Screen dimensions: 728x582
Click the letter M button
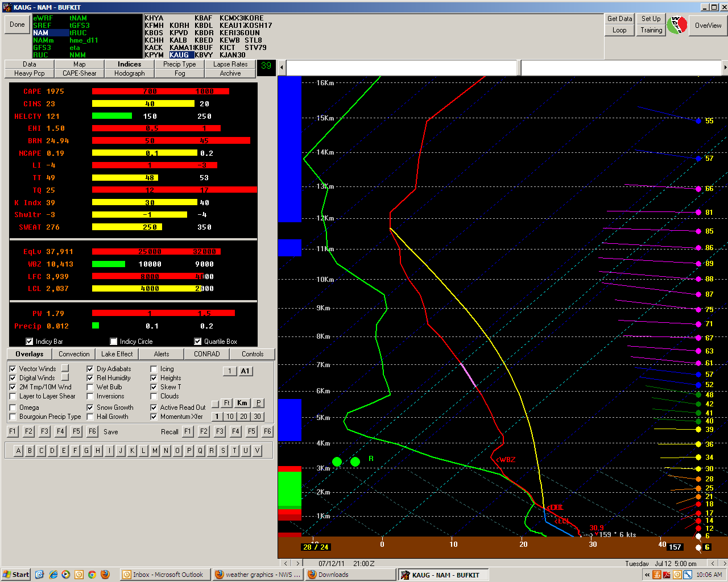click(155, 451)
